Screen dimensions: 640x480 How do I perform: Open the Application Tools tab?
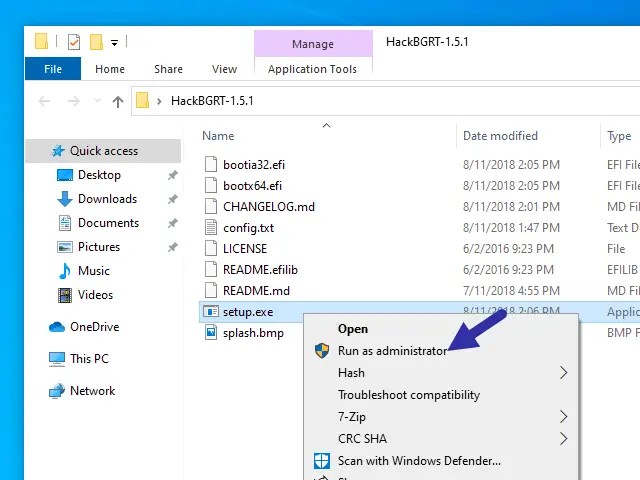pos(312,69)
